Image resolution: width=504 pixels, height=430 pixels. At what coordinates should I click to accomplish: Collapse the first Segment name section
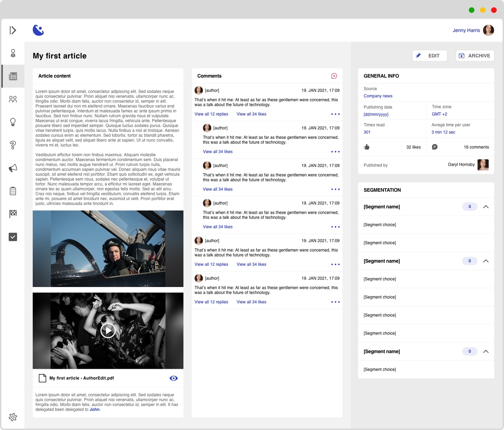486,207
